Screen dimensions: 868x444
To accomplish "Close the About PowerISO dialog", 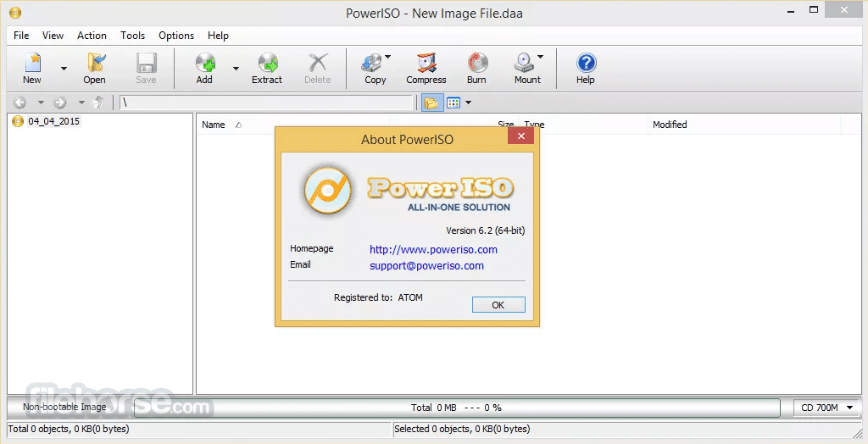I will pyautogui.click(x=520, y=136).
